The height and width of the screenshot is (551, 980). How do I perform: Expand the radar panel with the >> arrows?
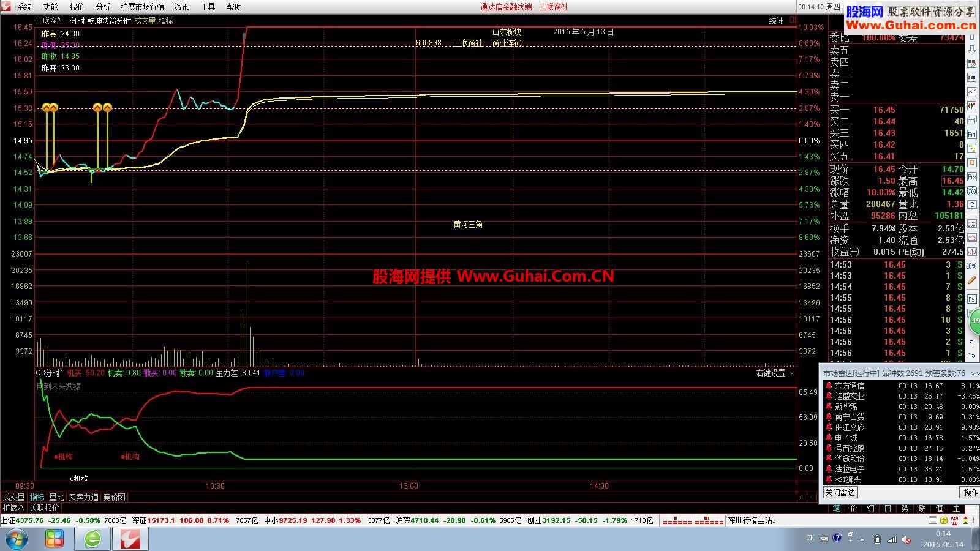975,373
